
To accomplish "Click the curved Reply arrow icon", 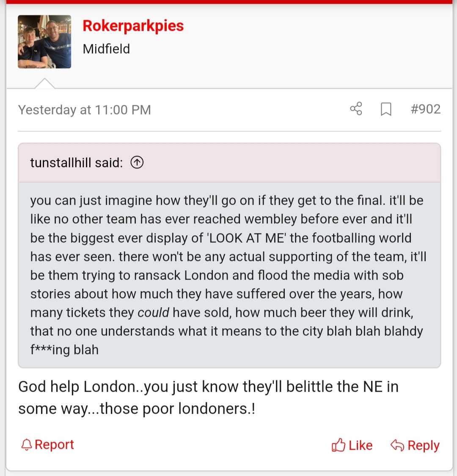I will point(397,445).
